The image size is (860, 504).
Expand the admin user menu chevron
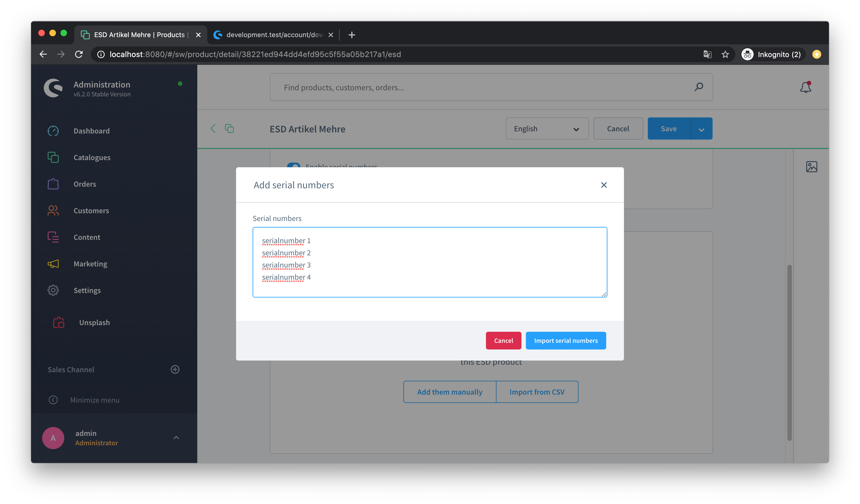coord(176,438)
